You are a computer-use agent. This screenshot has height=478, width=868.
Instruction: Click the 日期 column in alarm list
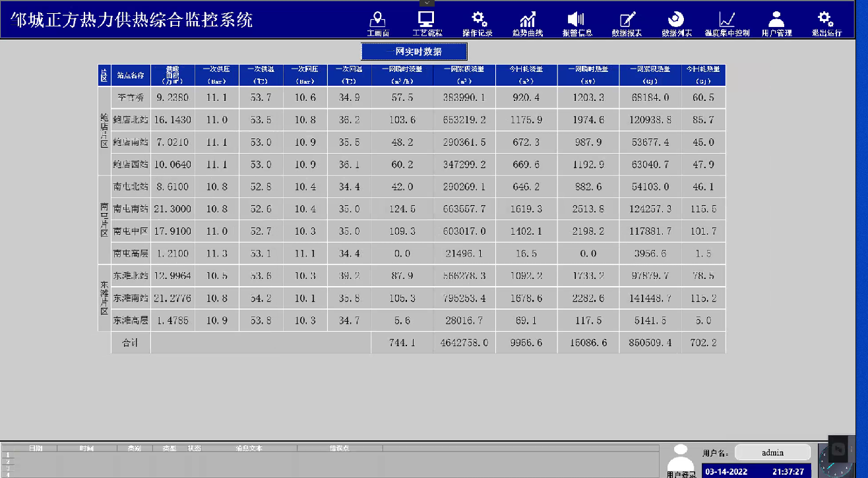(35, 448)
